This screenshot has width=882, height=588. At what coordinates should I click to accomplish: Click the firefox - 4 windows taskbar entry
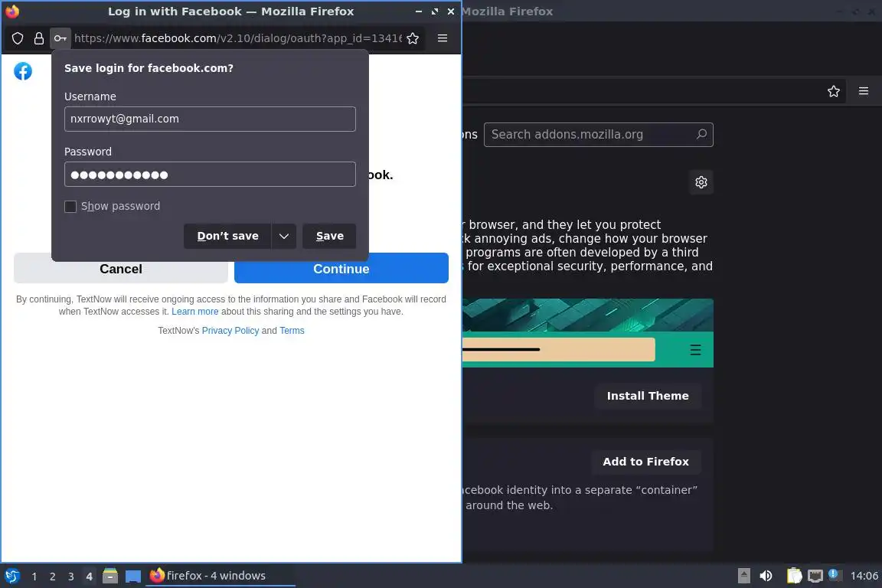[220, 576]
